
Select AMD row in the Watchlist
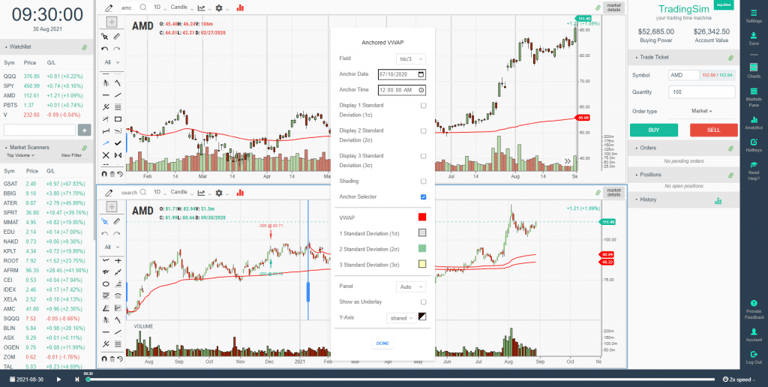click(x=47, y=96)
